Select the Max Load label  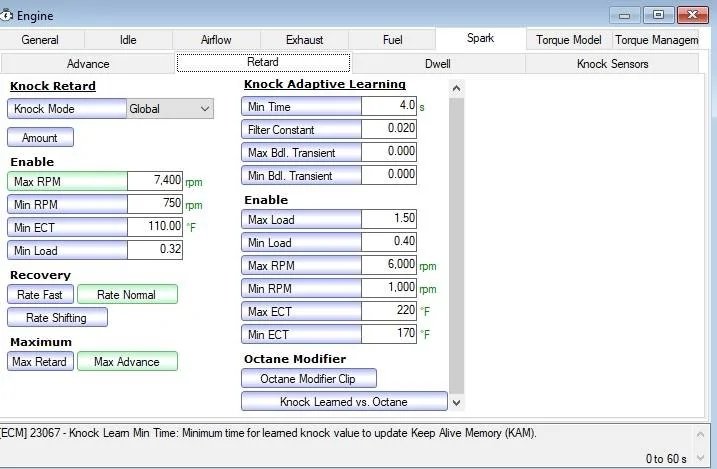click(301, 219)
